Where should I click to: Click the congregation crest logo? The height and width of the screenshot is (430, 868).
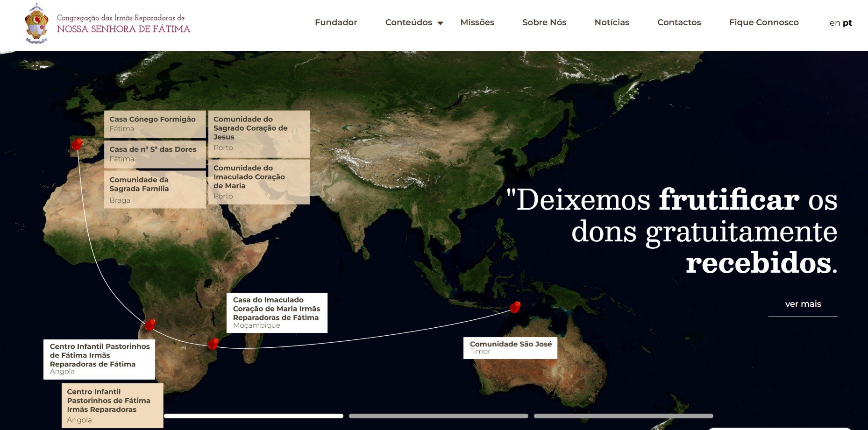[36, 23]
